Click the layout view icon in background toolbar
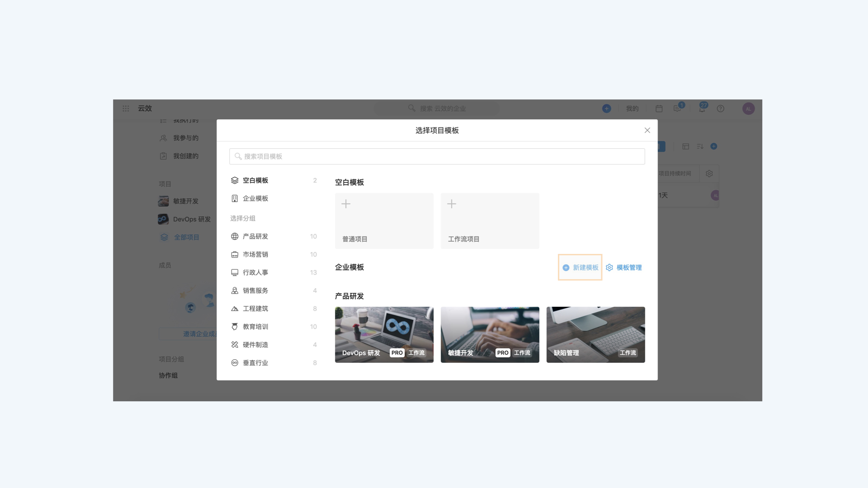The width and height of the screenshot is (868, 488). pos(686,146)
